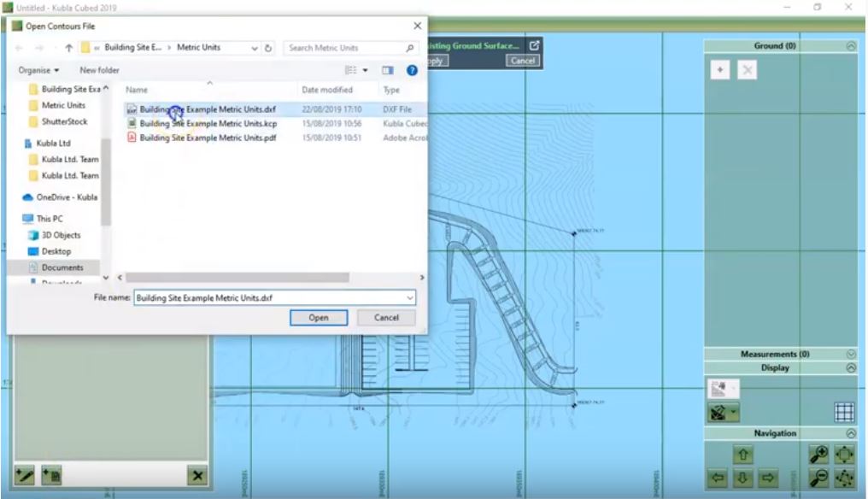Click the change view icon
The image size is (868, 499).
tap(351, 70)
